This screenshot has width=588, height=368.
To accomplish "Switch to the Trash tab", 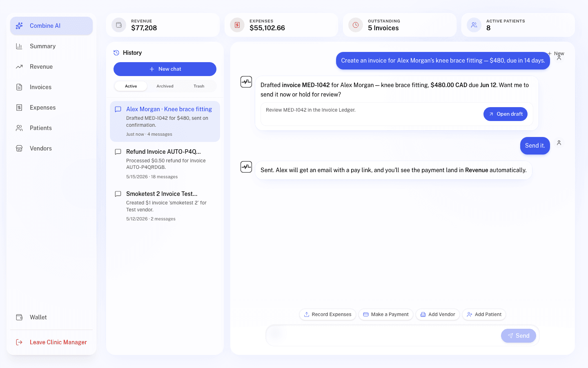I will pyautogui.click(x=199, y=86).
